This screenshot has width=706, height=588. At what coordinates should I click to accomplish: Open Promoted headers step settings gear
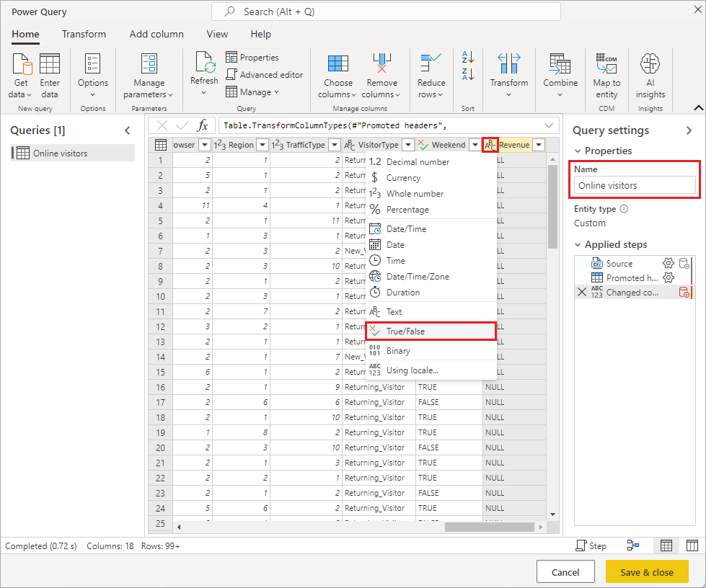coord(669,277)
